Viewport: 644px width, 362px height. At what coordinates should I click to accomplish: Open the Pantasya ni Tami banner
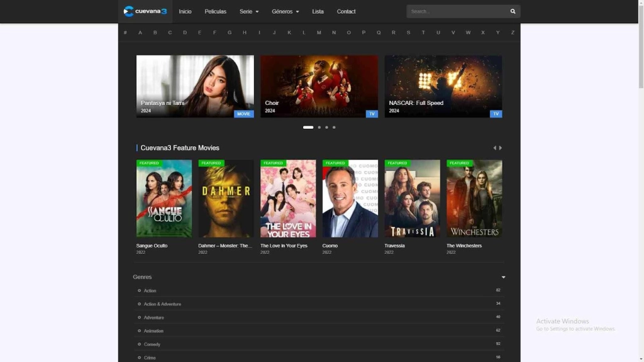[195, 86]
